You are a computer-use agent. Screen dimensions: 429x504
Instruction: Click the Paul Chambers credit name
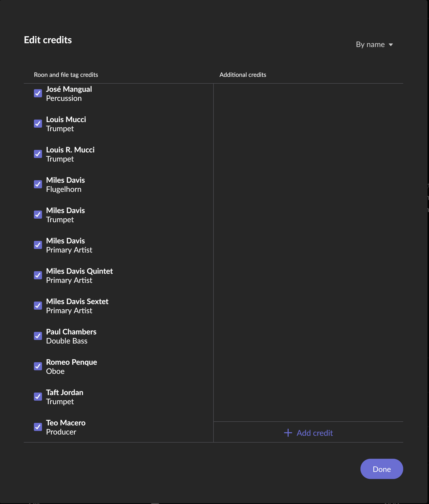(71, 332)
